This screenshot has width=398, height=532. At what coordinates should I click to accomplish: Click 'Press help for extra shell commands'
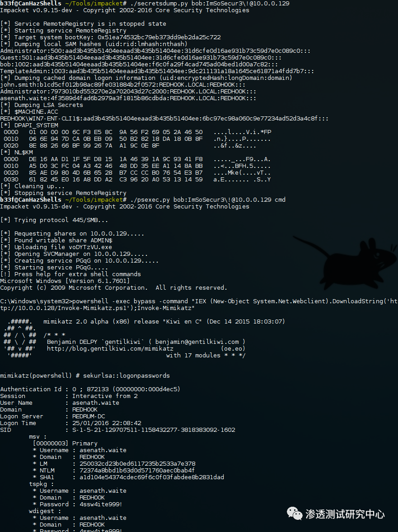coord(70,274)
